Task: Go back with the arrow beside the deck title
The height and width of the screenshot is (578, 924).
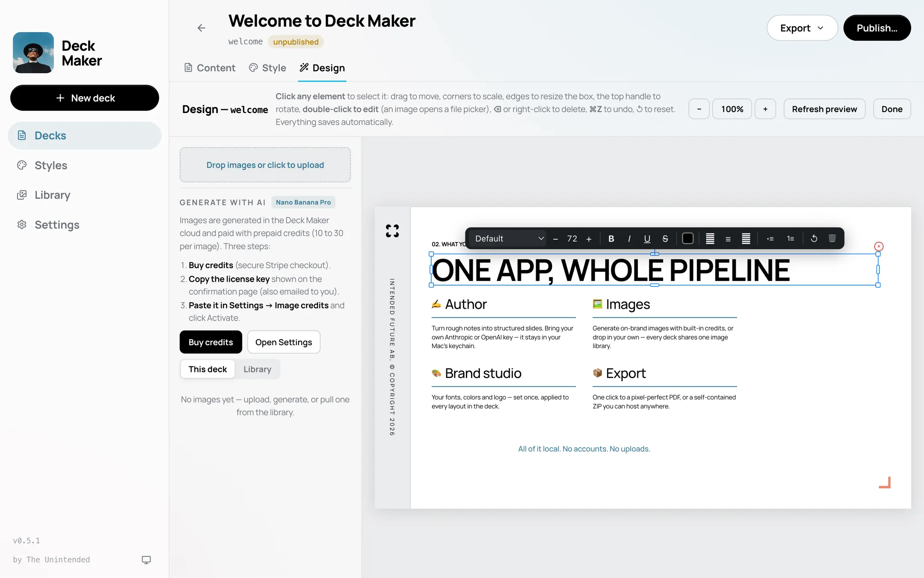Action: (x=201, y=28)
